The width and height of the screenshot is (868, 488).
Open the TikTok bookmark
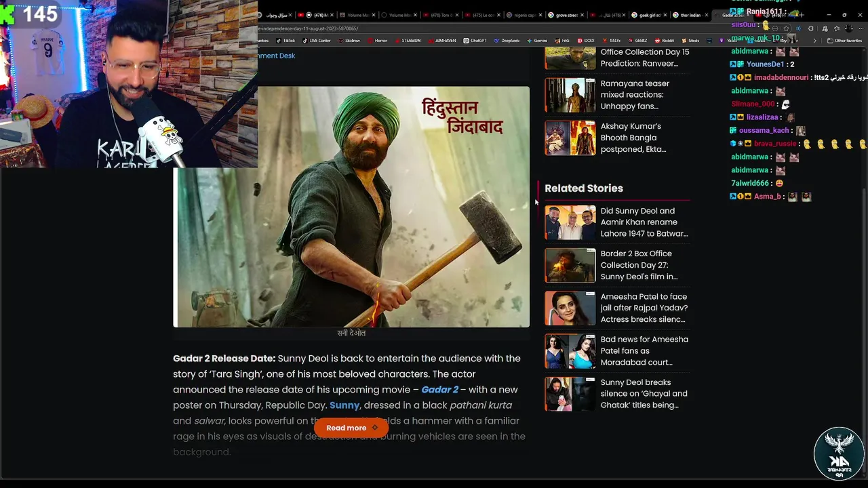point(285,41)
